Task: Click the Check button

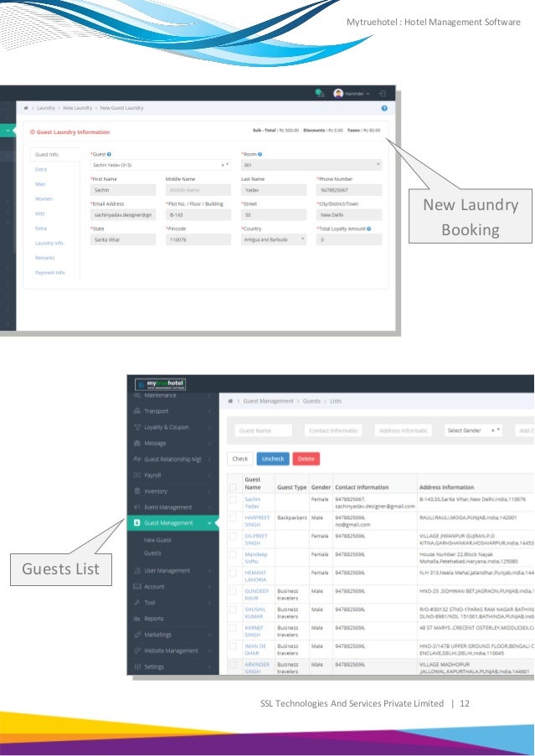Action: coord(240,459)
